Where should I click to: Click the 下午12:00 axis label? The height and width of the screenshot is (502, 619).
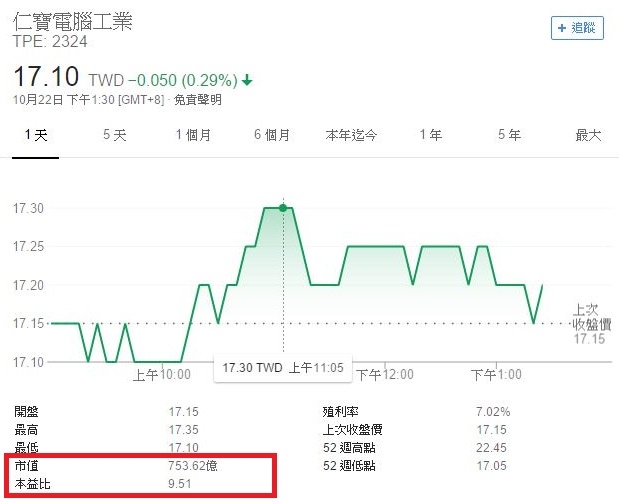point(385,375)
